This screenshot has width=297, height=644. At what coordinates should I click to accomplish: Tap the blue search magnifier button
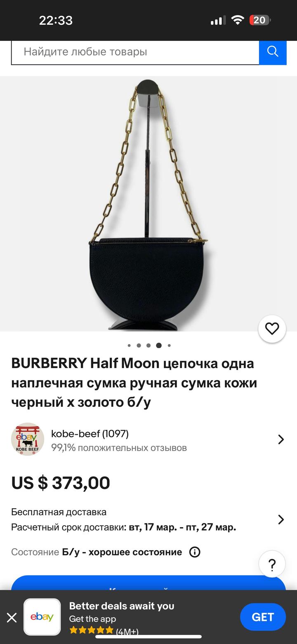[x=273, y=52]
